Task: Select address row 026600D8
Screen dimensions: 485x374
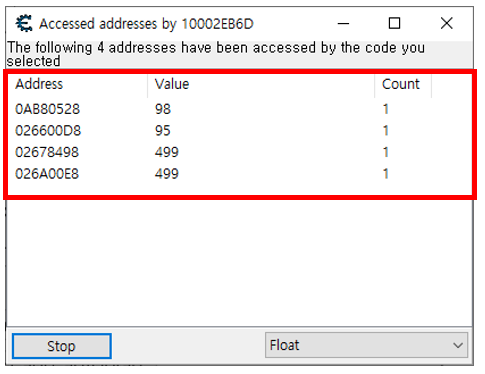Action: coord(239,130)
